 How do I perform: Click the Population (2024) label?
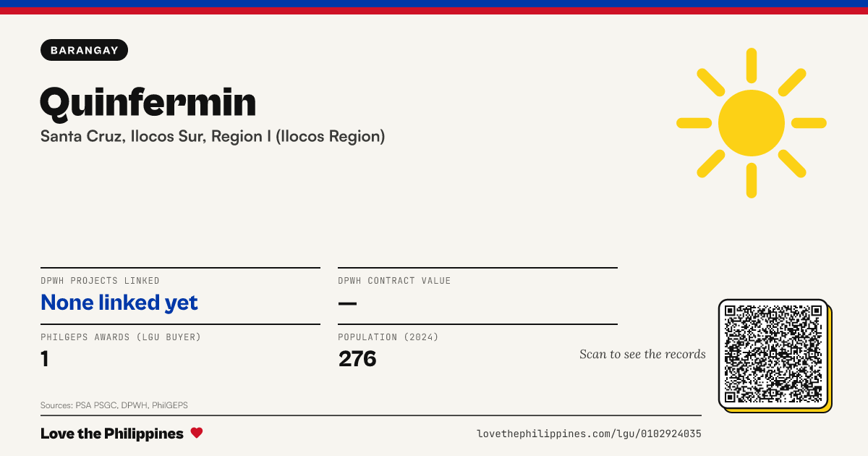pyautogui.click(x=388, y=337)
